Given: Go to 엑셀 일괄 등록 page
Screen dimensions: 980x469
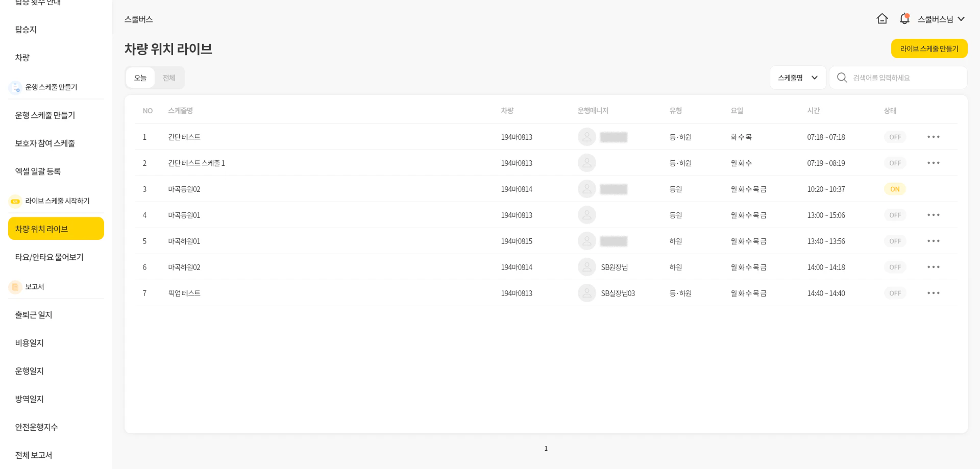Looking at the screenshot, I should (38, 171).
